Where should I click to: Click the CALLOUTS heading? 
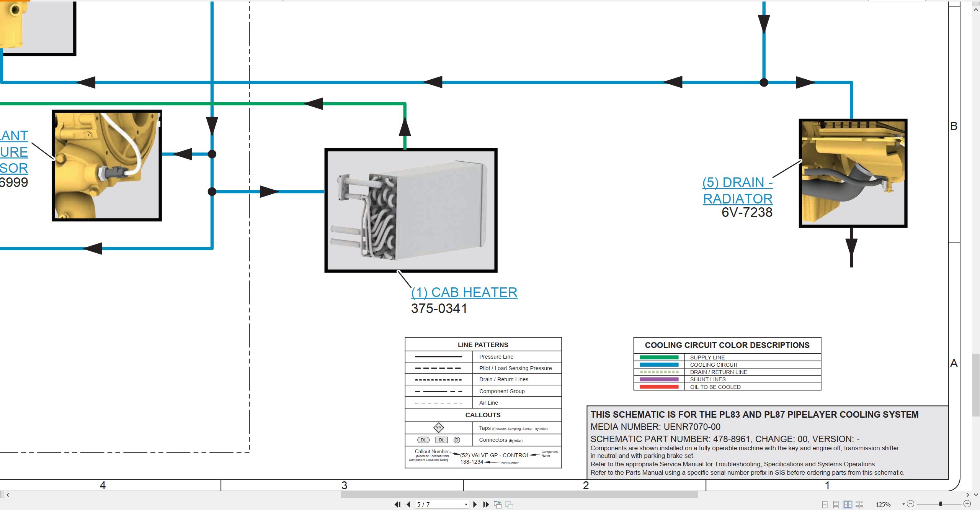[483, 415]
